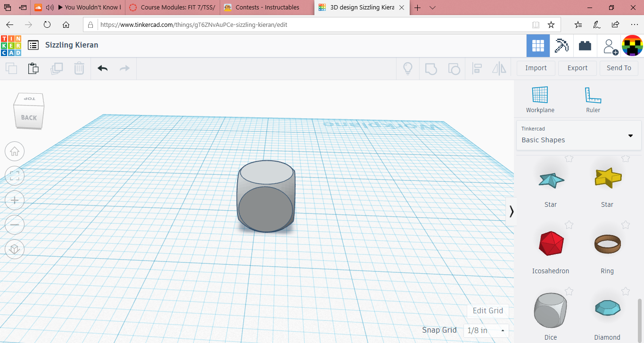
Task: Click the Send To button
Action: pyautogui.click(x=619, y=68)
